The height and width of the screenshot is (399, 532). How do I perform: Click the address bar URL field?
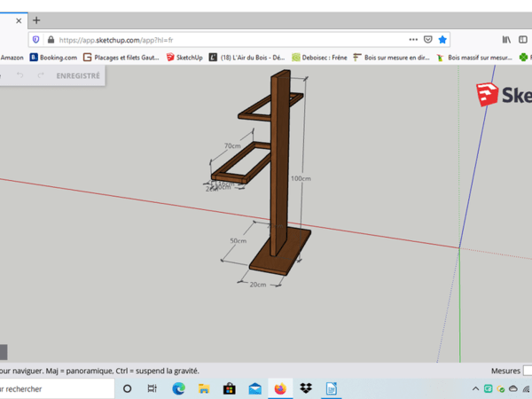pos(222,40)
